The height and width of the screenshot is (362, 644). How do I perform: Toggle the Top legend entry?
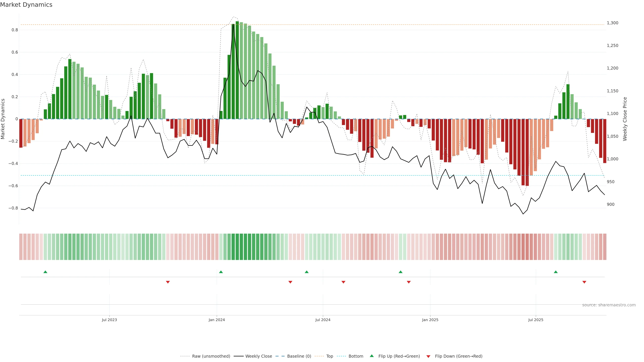(330, 356)
